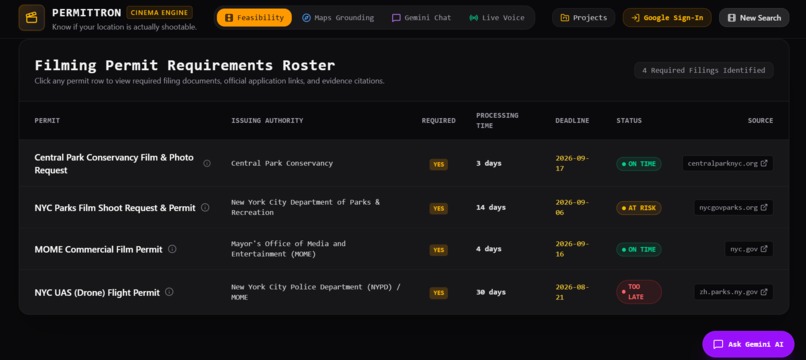
Task: Click info icon beside Central Park Conservancy request
Action: tap(207, 163)
